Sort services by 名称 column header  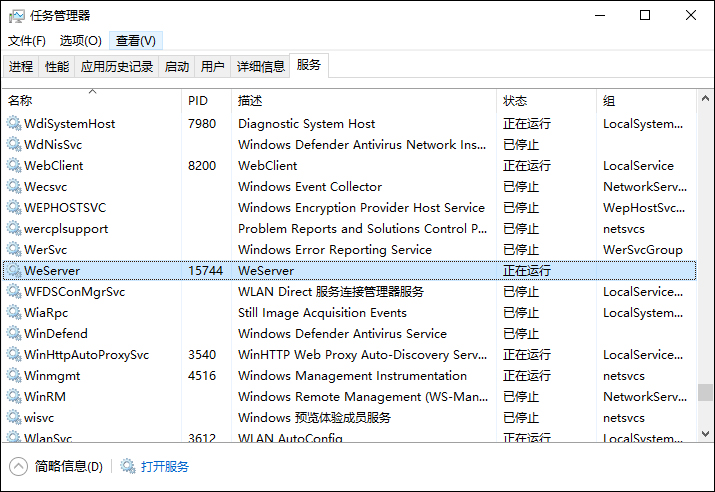coord(92,101)
